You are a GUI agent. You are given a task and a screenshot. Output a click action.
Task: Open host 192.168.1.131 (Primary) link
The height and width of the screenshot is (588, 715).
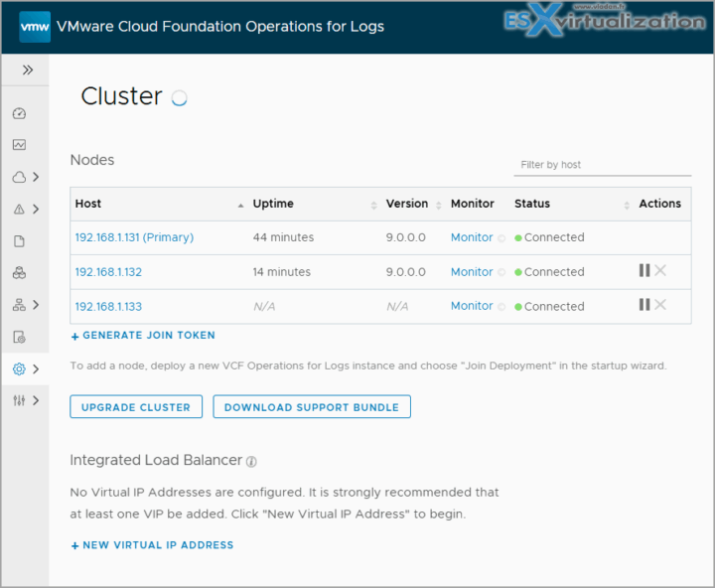(x=134, y=237)
